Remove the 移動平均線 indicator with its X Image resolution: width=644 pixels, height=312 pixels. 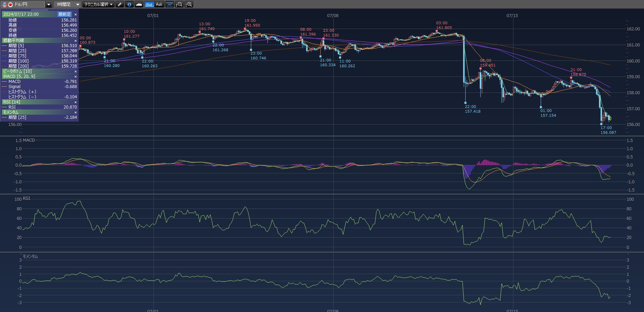(x=76, y=41)
